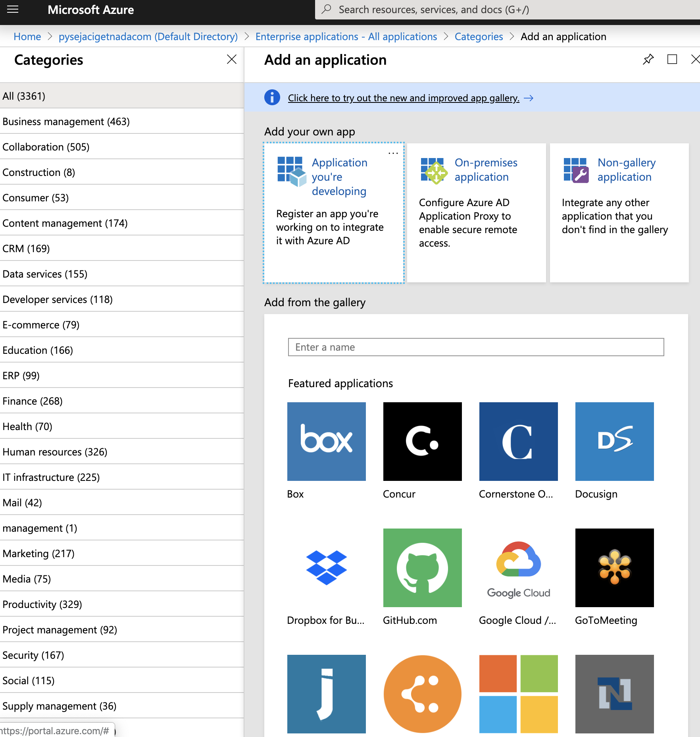Select the blue 'j' logo application tile
This screenshot has width=700, height=737.
coord(327,694)
